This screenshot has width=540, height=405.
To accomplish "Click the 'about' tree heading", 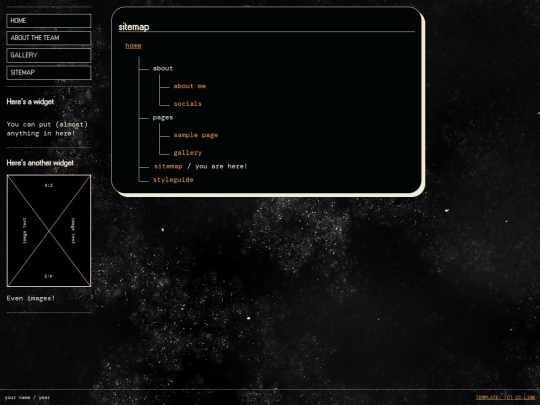I will coord(163,69).
